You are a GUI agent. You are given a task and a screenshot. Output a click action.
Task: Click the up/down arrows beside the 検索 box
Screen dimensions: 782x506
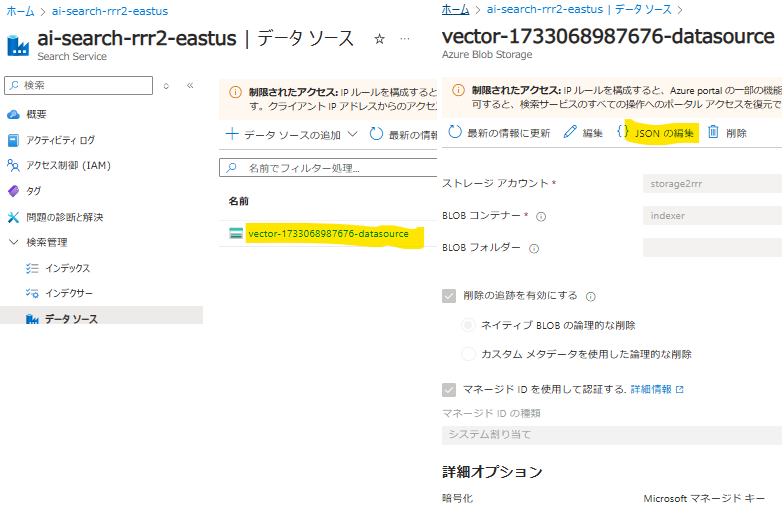click(x=166, y=86)
